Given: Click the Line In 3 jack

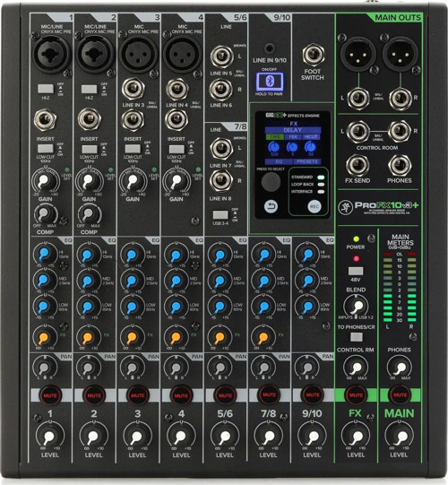Looking at the screenshot, I should pos(133,89).
